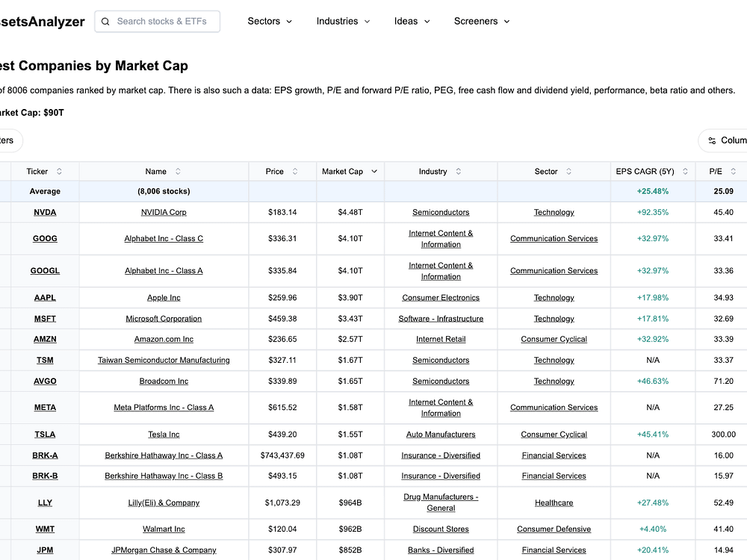Sort by Industry column arrows
This screenshot has width=747, height=560.
coord(459,172)
